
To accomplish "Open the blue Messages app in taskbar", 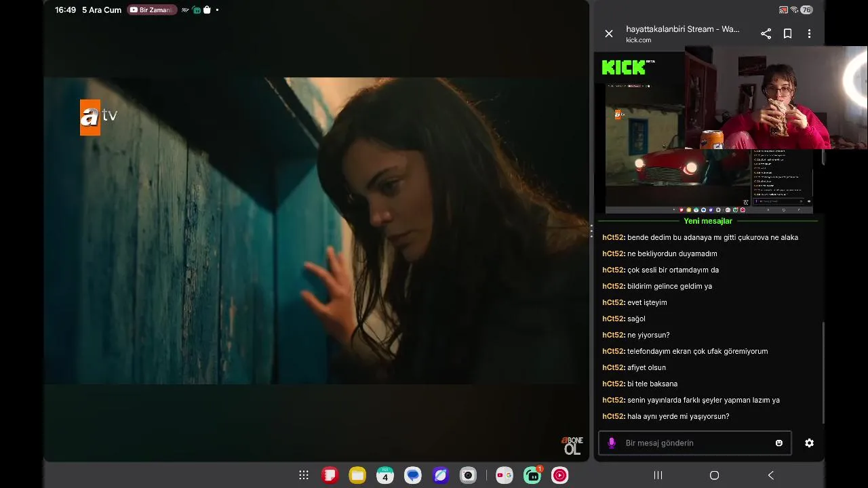I will [413, 476].
